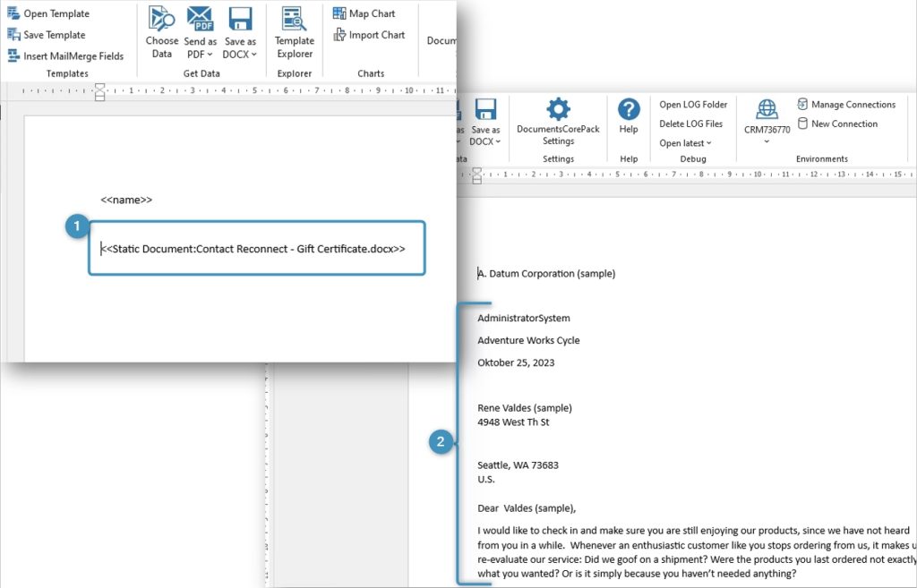This screenshot has width=917, height=588.
Task: Click Choose Data icon in front window
Action: click(x=161, y=19)
